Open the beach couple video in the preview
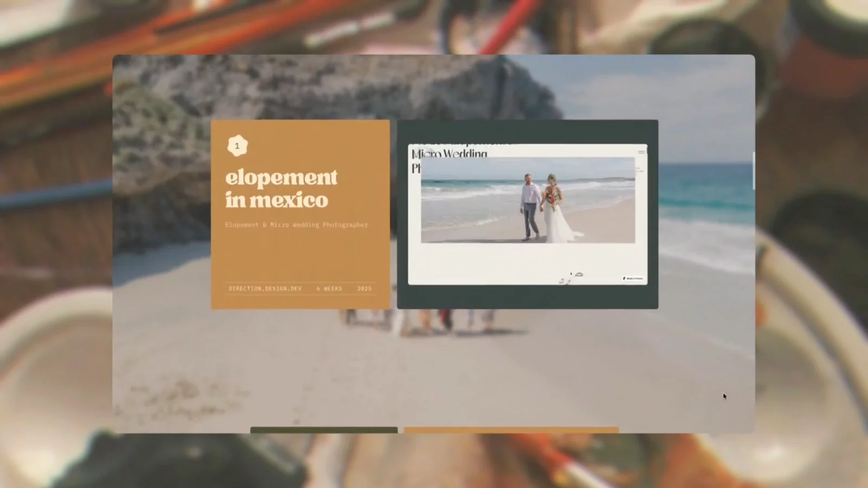Screen dimensions: 868x488 pos(528,200)
